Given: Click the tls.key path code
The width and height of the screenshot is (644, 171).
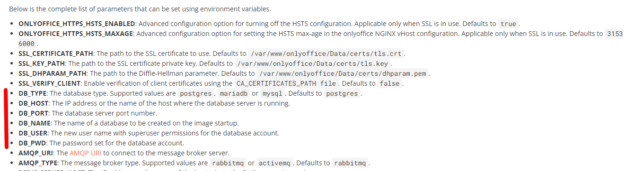Looking at the screenshot, I should pos(312,63).
